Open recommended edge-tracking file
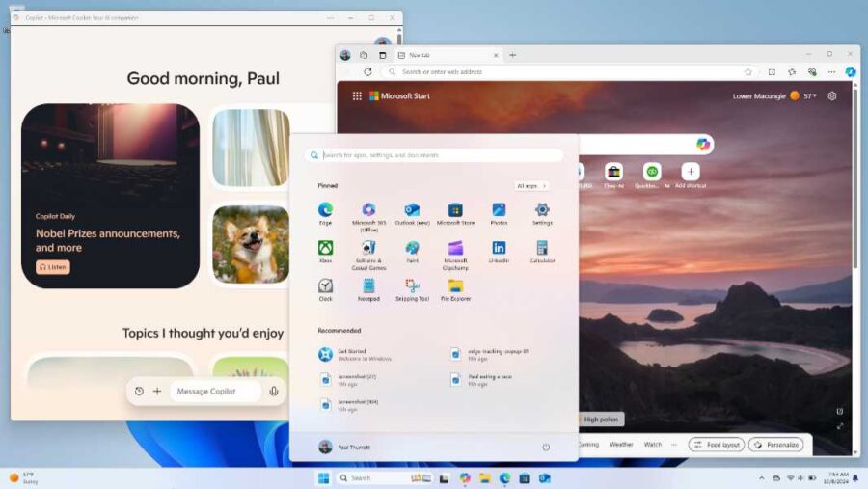The width and height of the screenshot is (868, 489). [x=490, y=354]
